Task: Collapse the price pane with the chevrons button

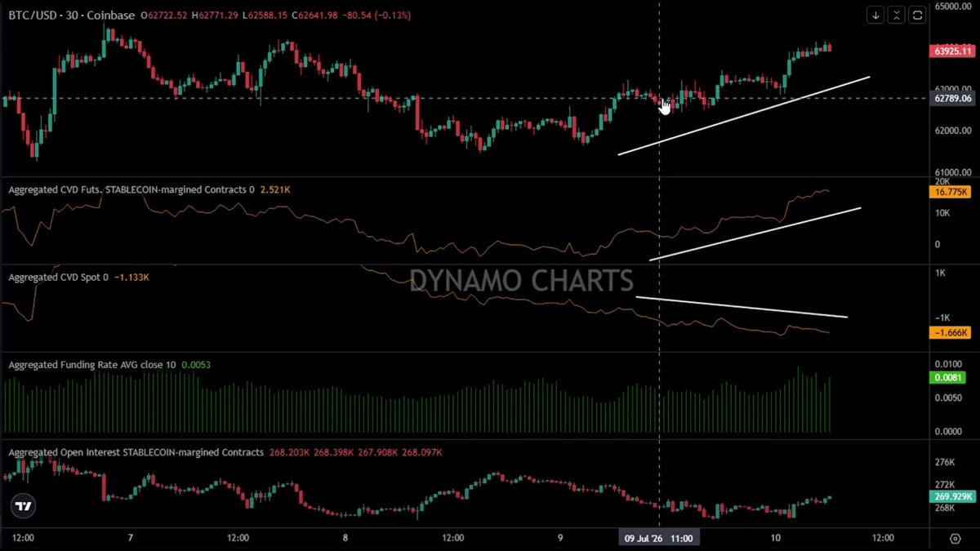Action: pyautogui.click(x=897, y=15)
